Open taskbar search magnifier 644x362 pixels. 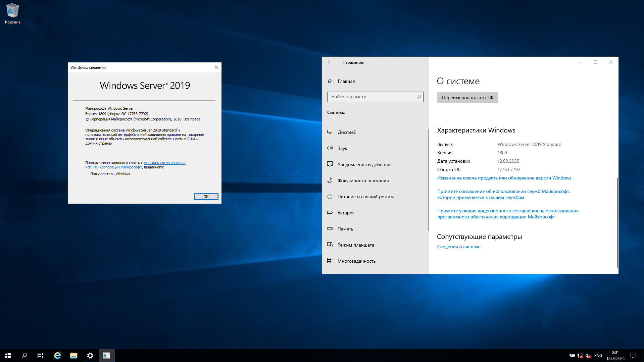24,356
